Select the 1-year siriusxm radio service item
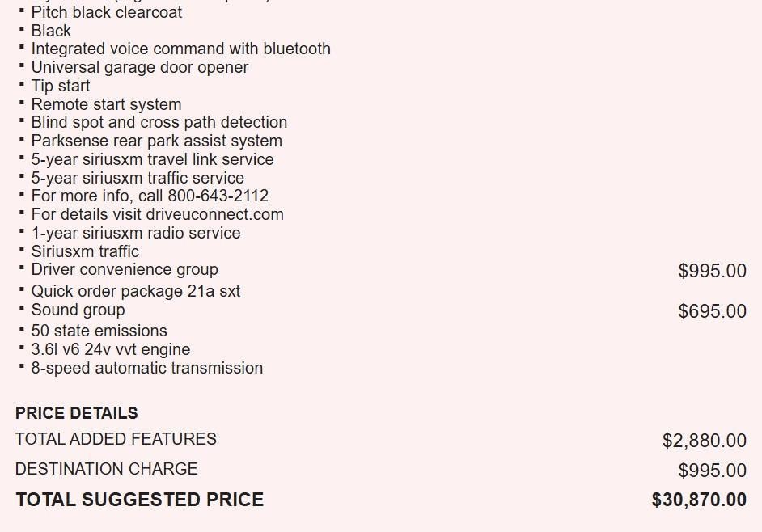The height and width of the screenshot is (532, 762). pyautogui.click(x=135, y=233)
